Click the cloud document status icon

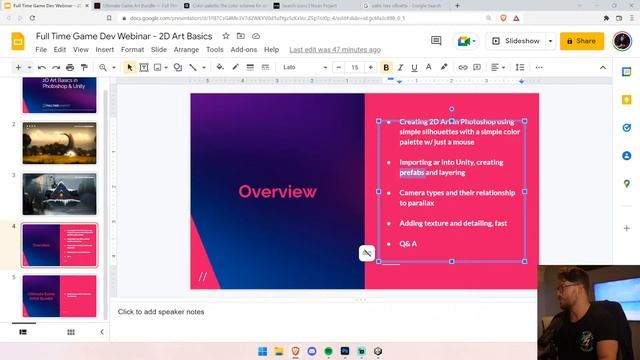[256, 36]
